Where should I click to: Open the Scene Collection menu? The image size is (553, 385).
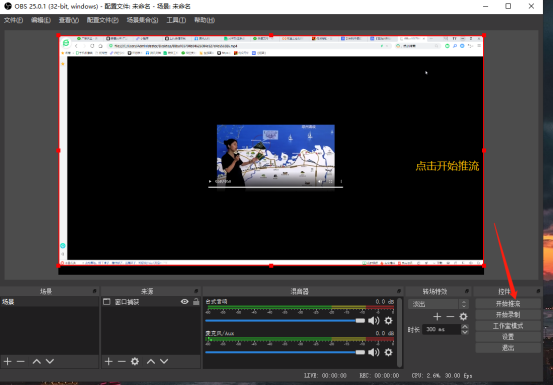coord(142,20)
